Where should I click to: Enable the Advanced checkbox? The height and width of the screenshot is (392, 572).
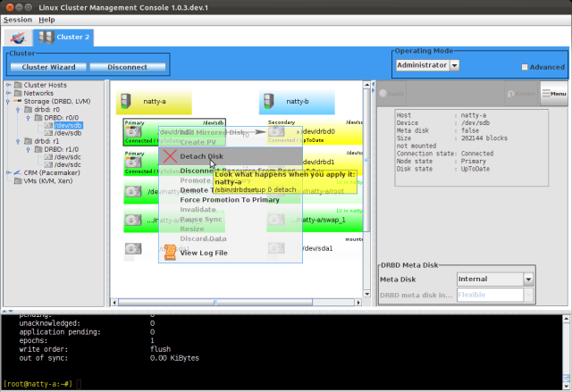525,67
